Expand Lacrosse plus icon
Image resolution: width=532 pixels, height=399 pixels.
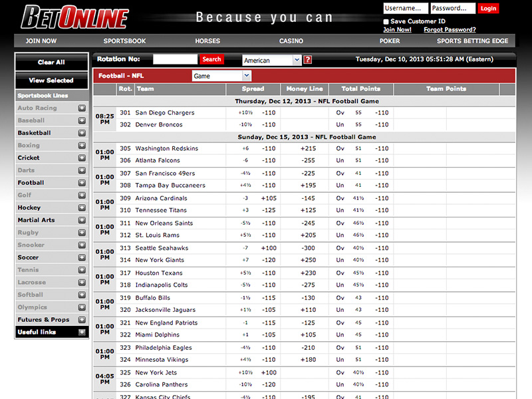coord(82,282)
